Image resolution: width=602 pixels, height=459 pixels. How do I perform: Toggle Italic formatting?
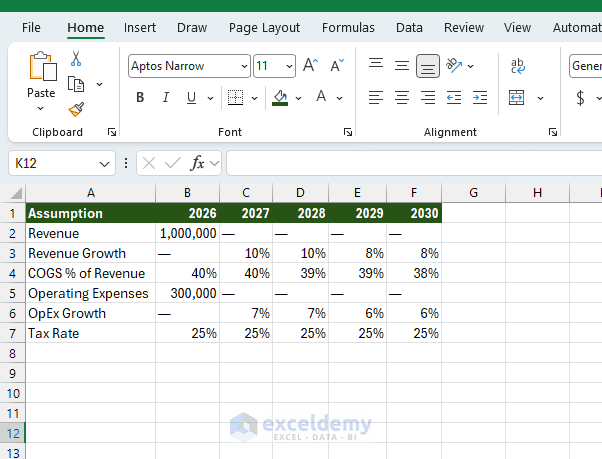point(165,97)
